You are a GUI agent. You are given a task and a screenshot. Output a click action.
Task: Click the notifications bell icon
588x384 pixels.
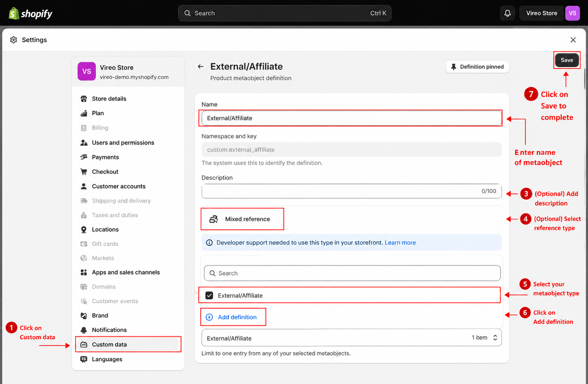click(x=507, y=13)
